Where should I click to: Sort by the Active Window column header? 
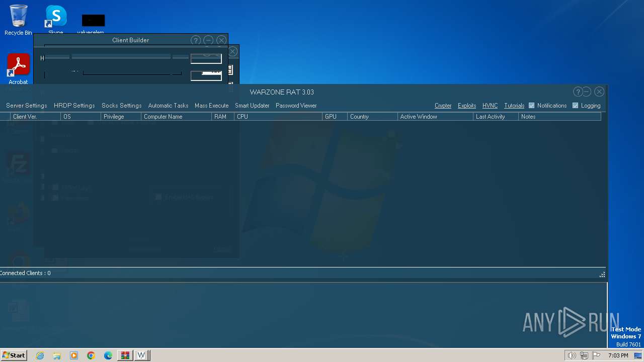[435, 117]
